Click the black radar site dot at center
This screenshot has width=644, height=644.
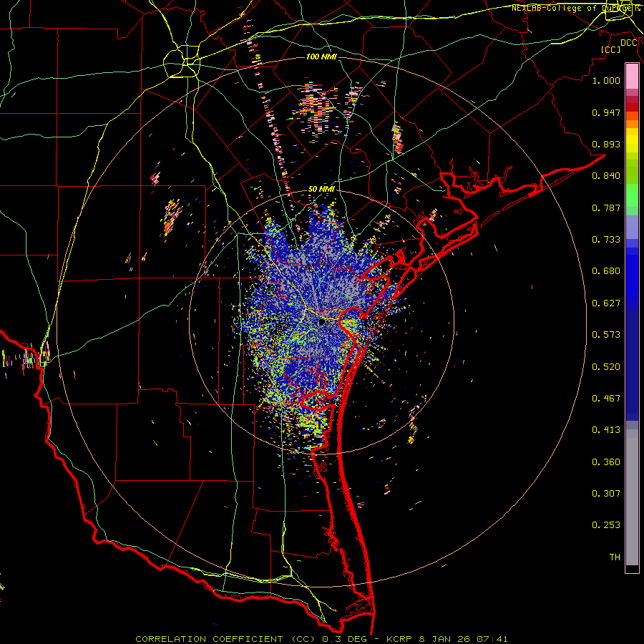click(x=322, y=323)
